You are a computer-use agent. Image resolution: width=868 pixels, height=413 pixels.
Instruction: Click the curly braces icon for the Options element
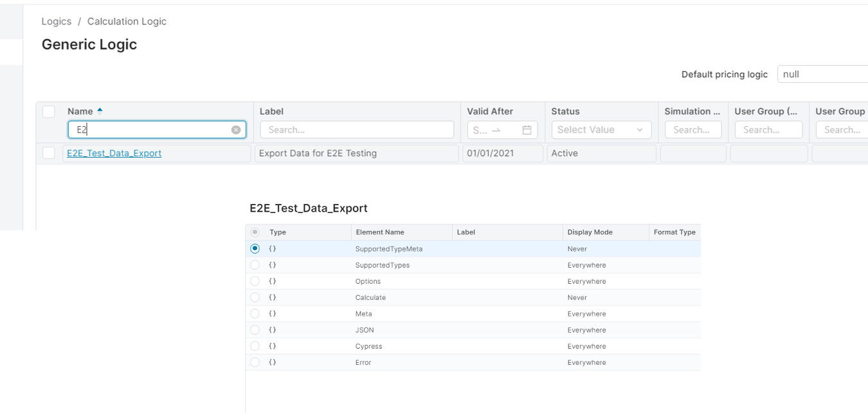coord(273,281)
